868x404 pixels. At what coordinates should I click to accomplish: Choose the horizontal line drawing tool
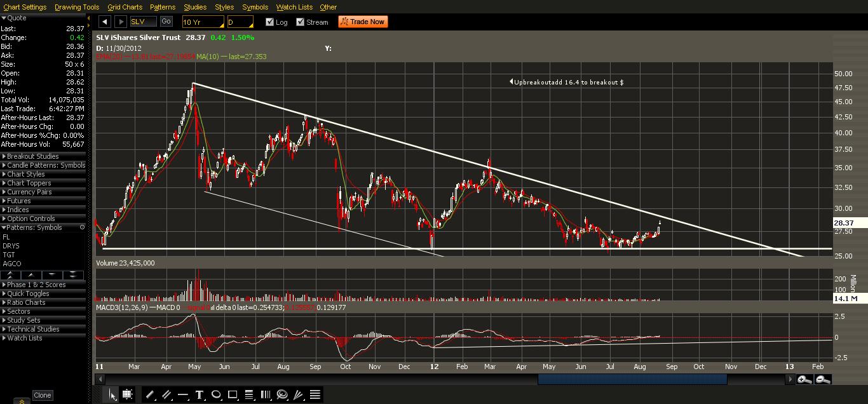coord(183,394)
